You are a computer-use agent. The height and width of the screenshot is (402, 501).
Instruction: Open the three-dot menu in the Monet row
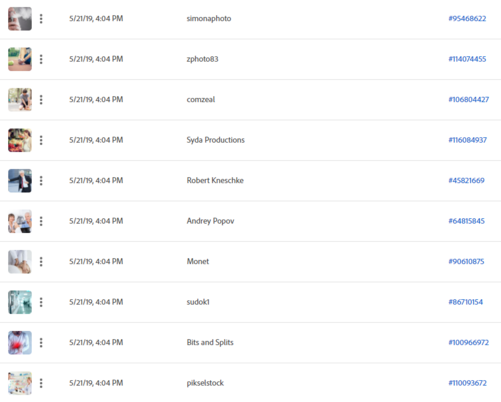pos(41,262)
